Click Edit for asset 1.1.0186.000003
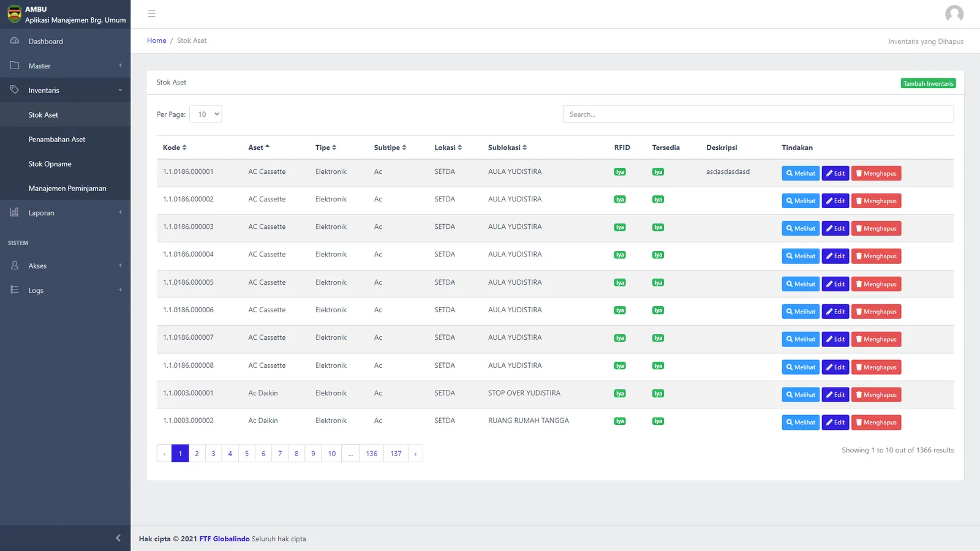This screenshot has width=980, height=551. point(835,228)
